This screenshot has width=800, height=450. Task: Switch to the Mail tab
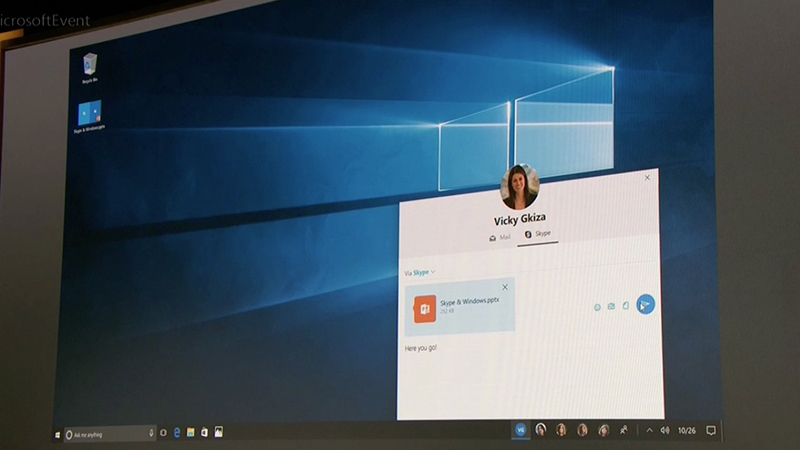pos(499,238)
